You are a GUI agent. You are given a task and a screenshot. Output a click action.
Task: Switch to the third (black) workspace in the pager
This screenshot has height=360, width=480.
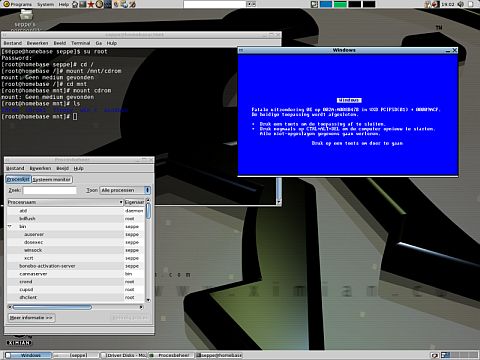[x=355, y=4]
